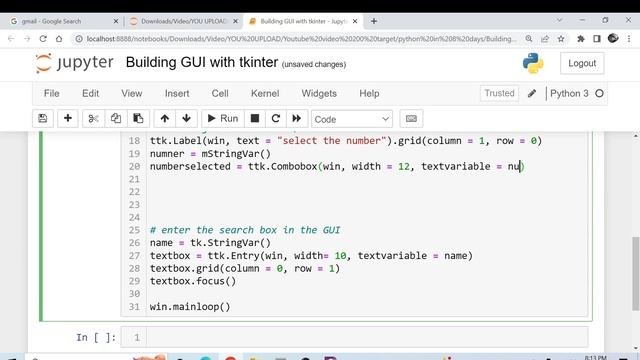
Task: Open the tab search chevron
Action: (x=560, y=20)
